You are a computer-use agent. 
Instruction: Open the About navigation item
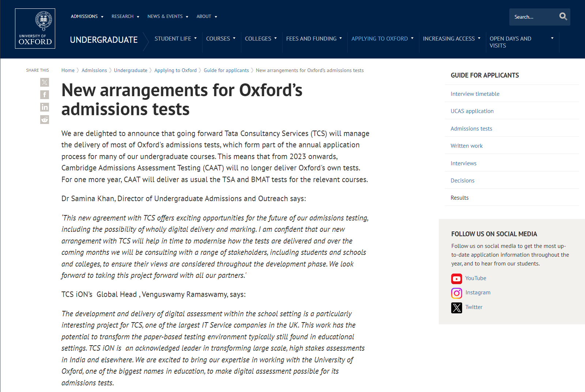click(204, 16)
